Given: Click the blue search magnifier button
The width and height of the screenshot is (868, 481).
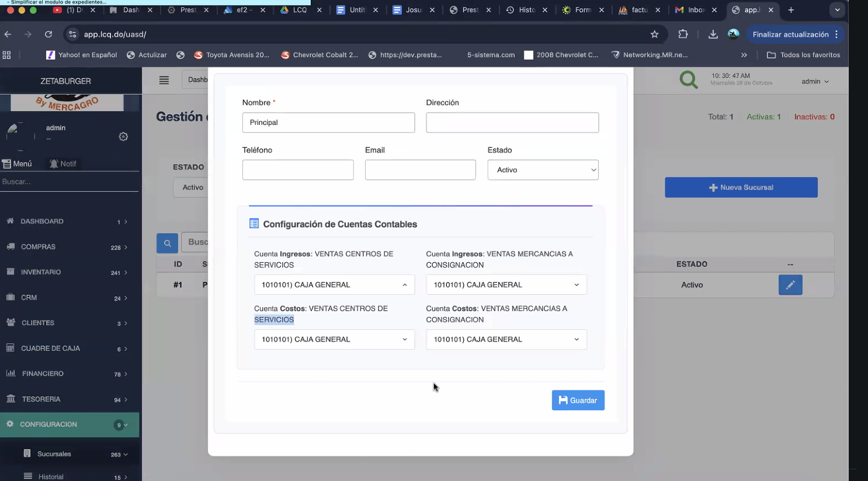Looking at the screenshot, I should 167,243.
